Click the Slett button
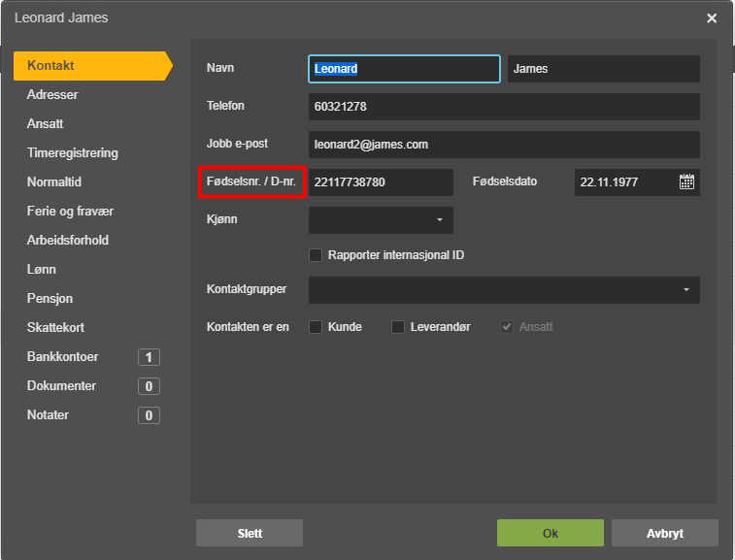 pyautogui.click(x=250, y=533)
